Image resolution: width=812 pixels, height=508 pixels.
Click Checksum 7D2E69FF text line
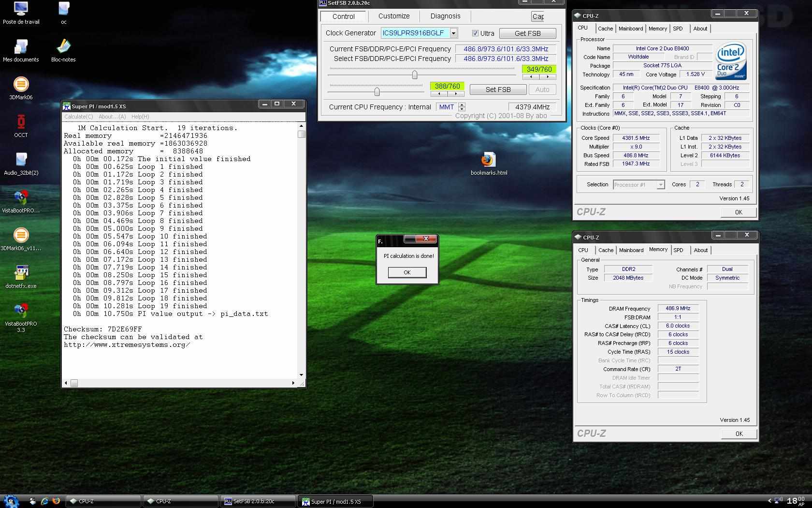pos(103,329)
